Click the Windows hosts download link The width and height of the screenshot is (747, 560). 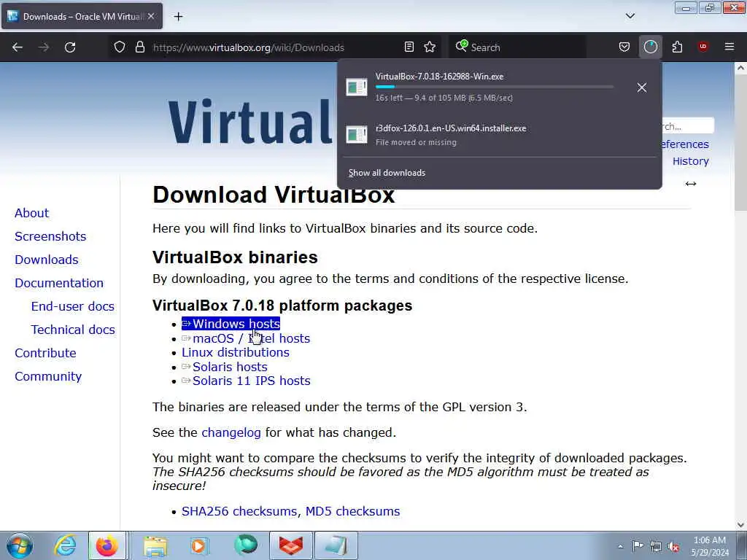point(231,324)
